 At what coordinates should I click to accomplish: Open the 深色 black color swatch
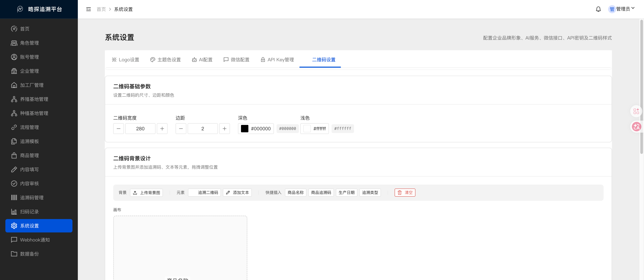(x=245, y=129)
